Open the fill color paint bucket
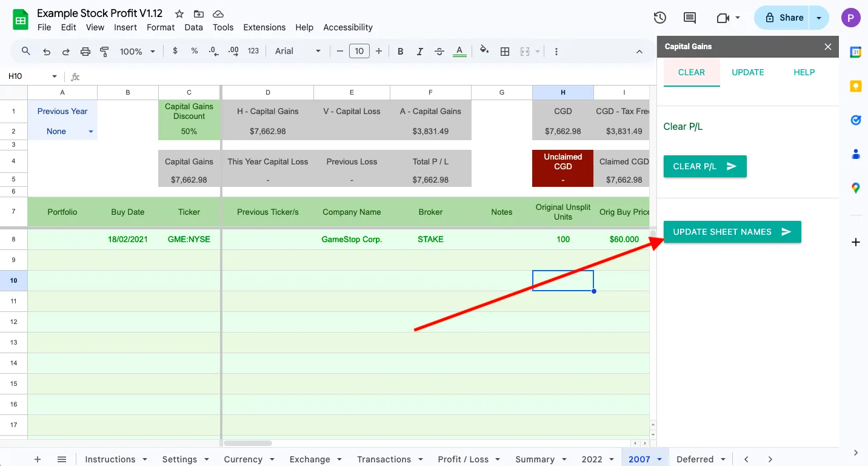 tap(483, 51)
